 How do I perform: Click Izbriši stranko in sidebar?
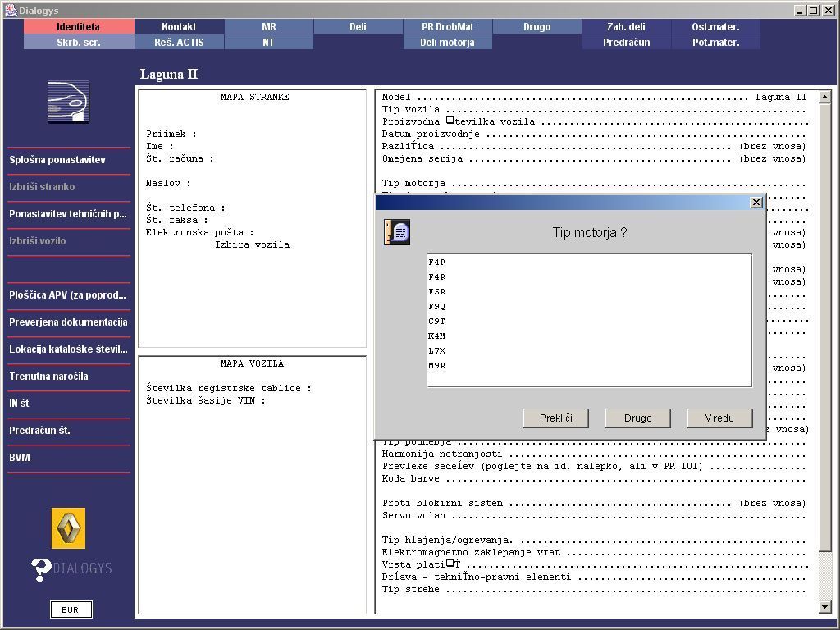point(69,187)
